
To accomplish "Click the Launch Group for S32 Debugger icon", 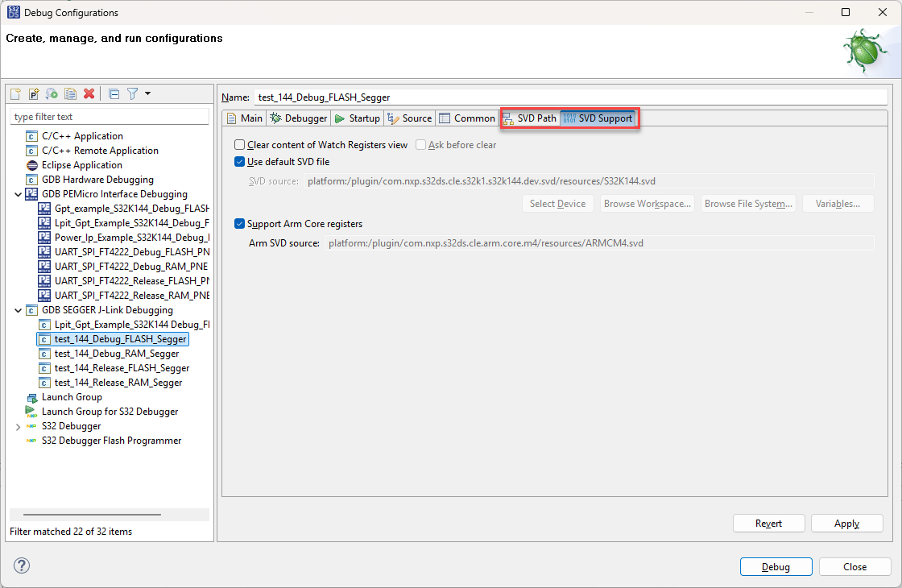I will pos(31,412).
